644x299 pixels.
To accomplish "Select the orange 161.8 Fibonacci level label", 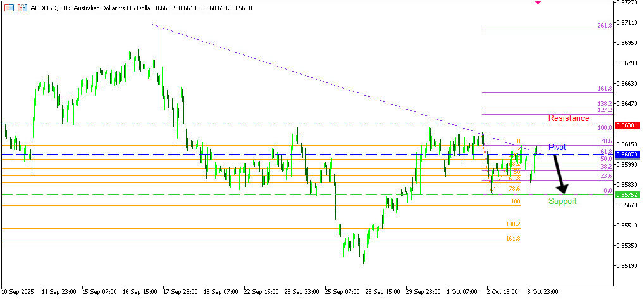I will point(513,239).
